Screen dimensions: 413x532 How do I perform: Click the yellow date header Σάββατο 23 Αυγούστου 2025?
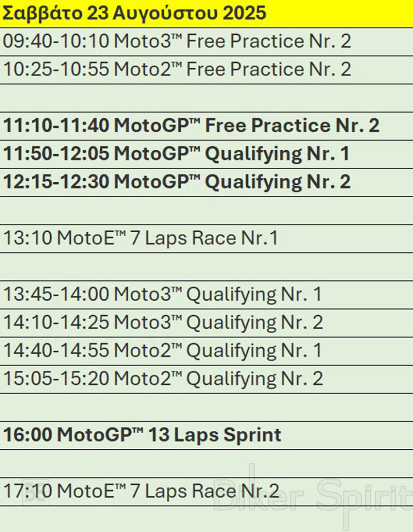[134, 14]
